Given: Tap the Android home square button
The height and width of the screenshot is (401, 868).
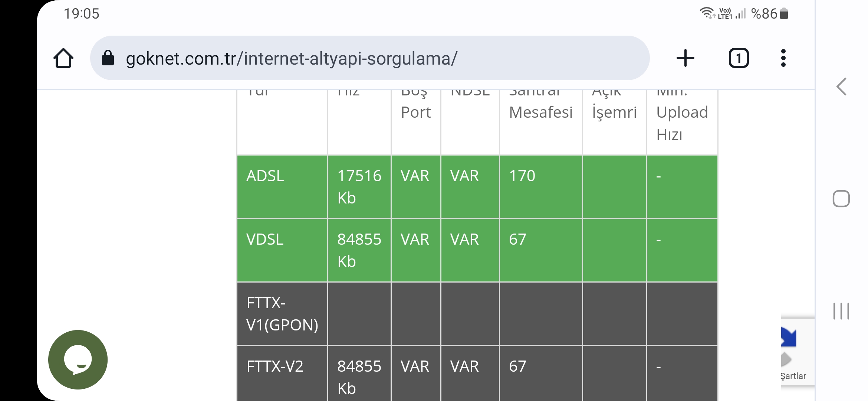Looking at the screenshot, I should [x=841, y=199].
